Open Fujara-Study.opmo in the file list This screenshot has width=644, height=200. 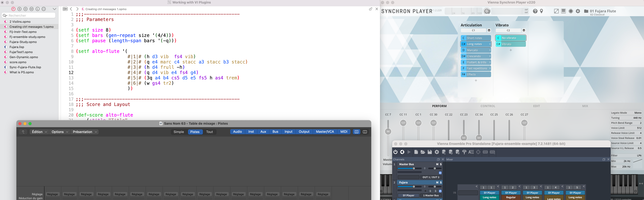(23, 42)
